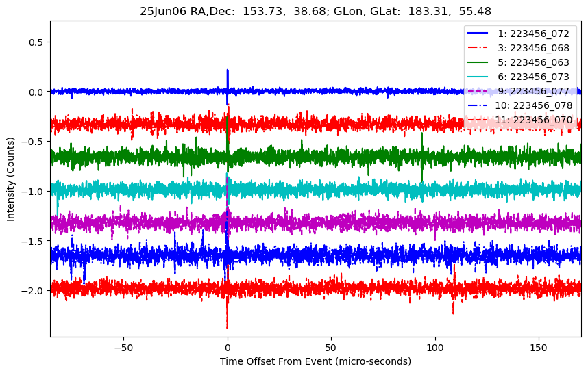588x373 pixels.
Task: Click the x-axis tick label 150
Action: tap(539, 348)
